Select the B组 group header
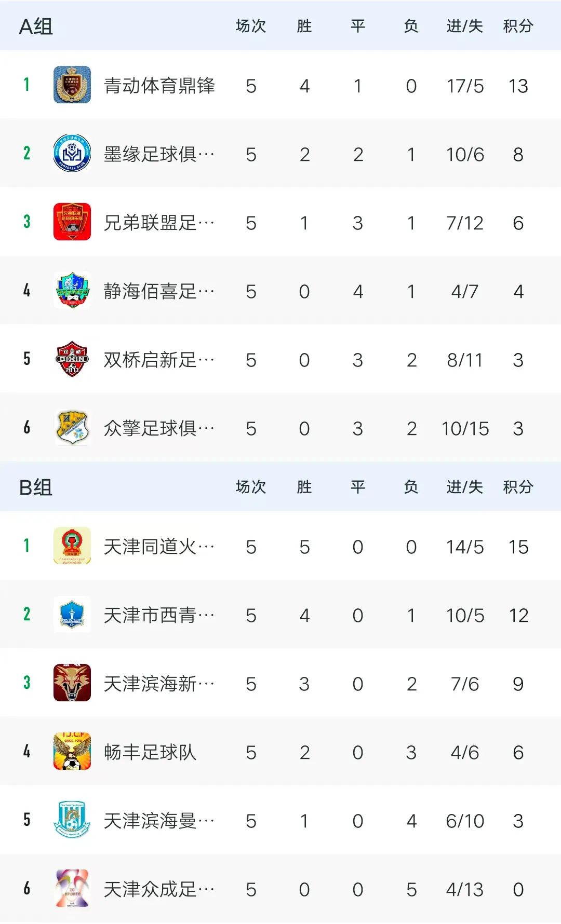This screenshot has height=924, width=561. pyautogui.click(x=36, y=487)
